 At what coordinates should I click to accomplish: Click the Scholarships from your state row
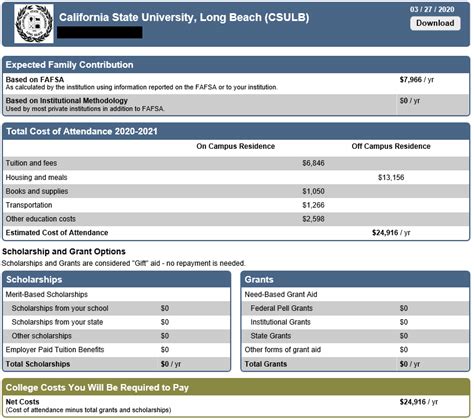tap(117, 322)
